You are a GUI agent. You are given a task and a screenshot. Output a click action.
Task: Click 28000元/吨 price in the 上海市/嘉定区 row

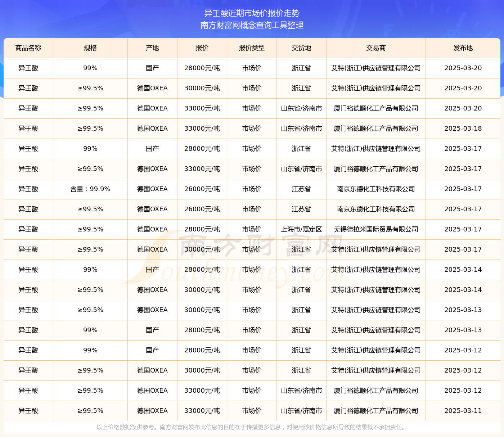tap(202, 229)
